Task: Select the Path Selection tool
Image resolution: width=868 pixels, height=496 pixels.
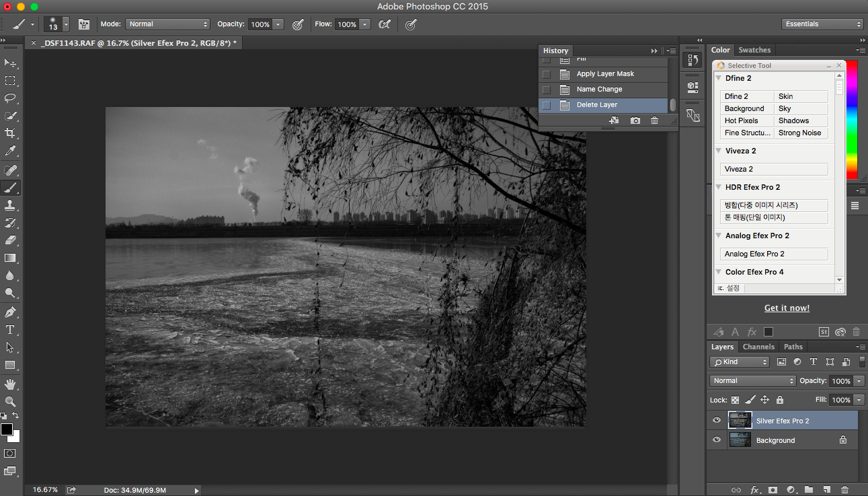Action: pyautogui.click(x=10, y=347)
